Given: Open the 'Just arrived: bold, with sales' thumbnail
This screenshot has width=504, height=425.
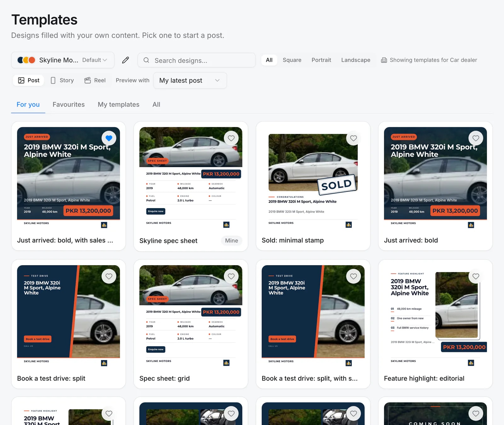Looking at the screenshot, I should click(x=68, y=178).
